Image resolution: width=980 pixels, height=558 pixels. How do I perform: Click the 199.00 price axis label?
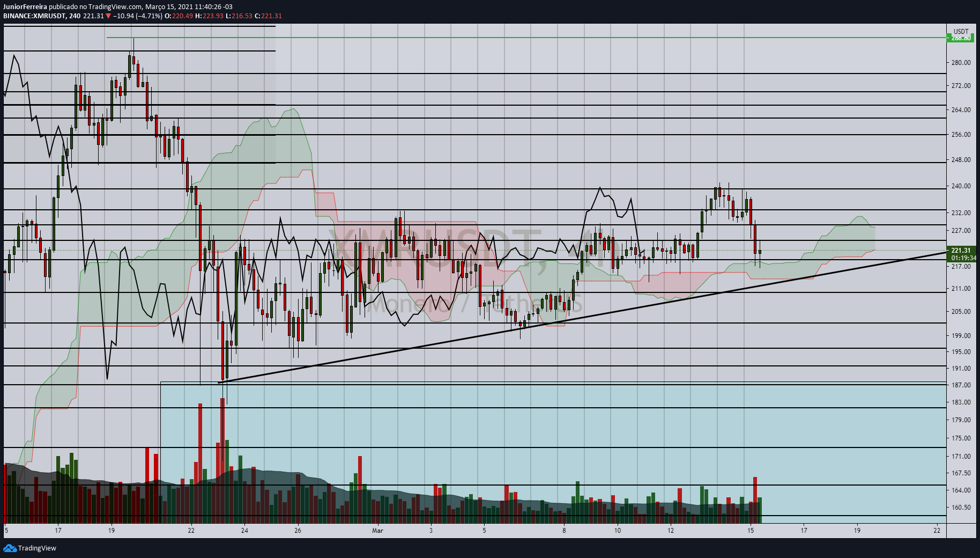click(961, 336)
